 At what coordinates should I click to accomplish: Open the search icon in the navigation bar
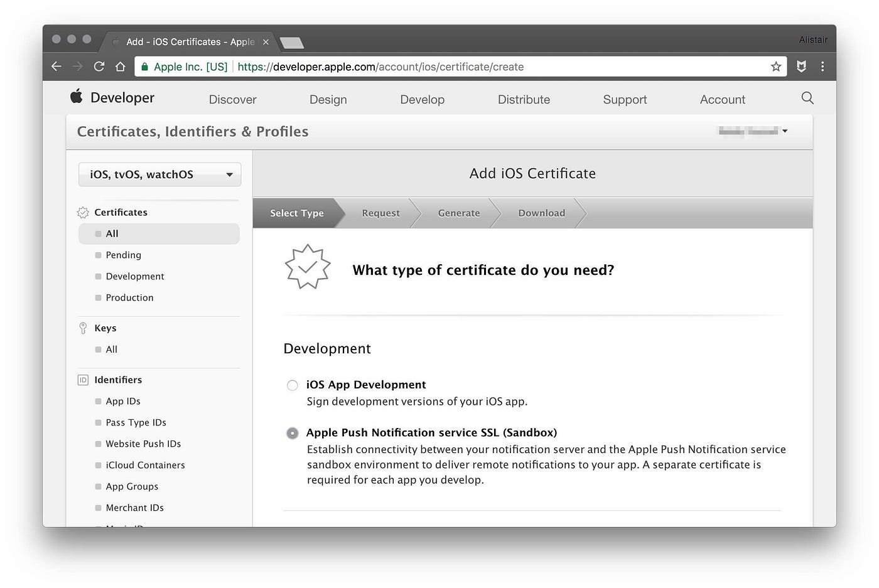point(807,98)
